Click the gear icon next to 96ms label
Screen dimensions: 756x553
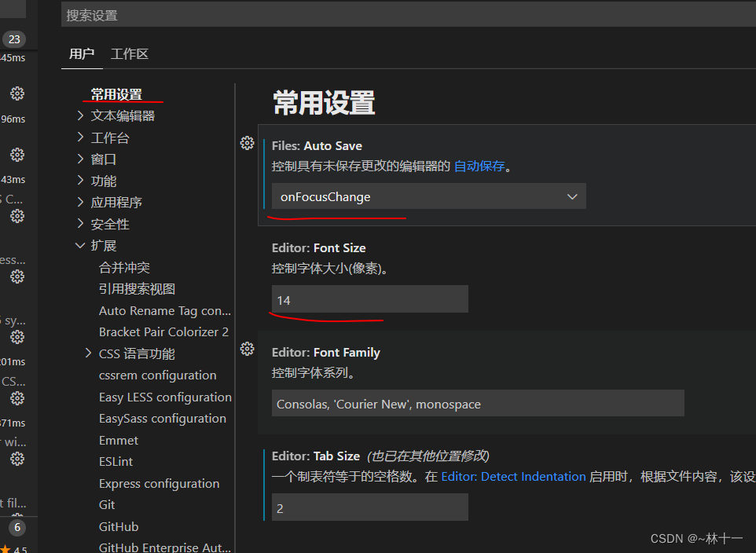pyautogui.click(x=17, y=155)
